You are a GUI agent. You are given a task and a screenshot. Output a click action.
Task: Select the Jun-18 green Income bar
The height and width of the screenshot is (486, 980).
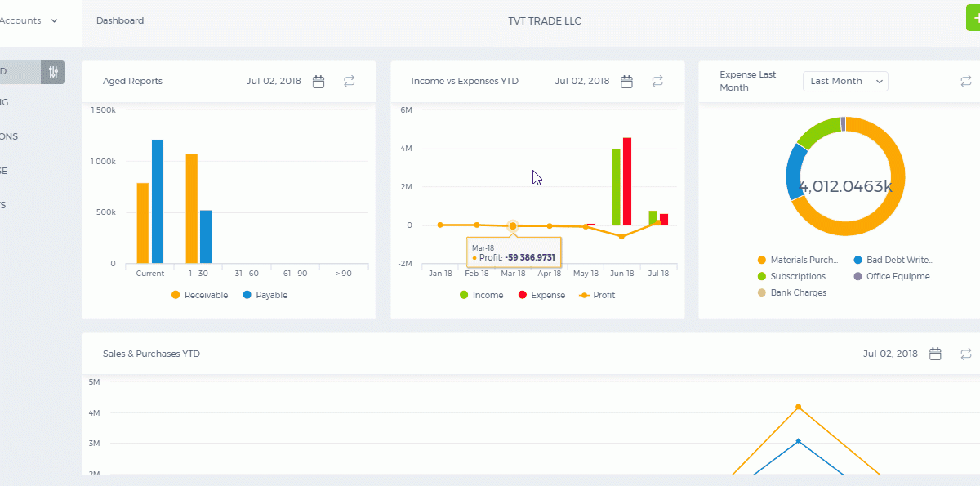tap(616, 187)
